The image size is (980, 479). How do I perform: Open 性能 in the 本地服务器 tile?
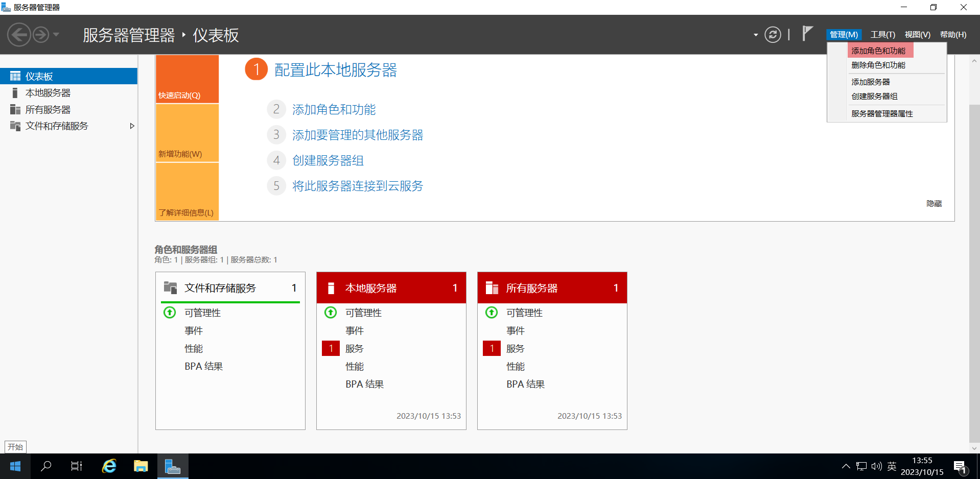click(355, 366)
